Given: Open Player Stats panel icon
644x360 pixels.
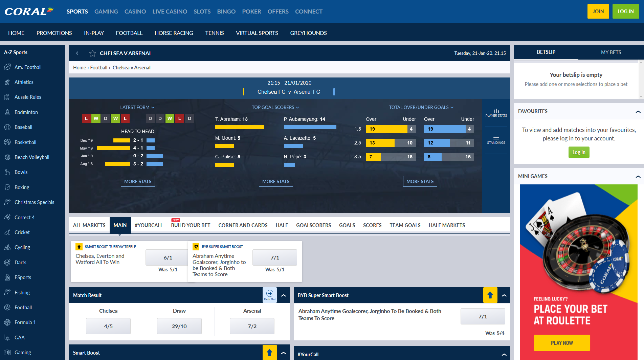Looking at the screenshot, I should 496,113.
